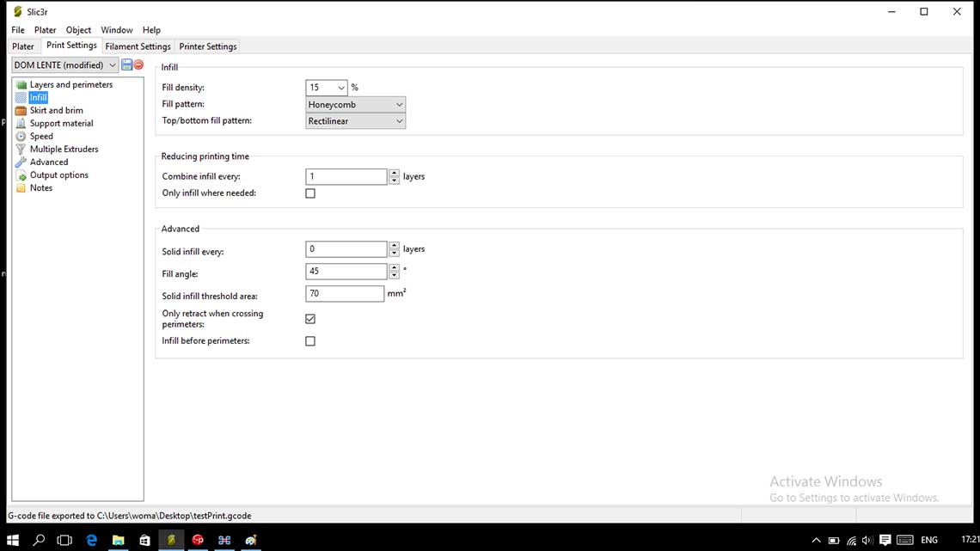This screenshot has height=551, width=980.
Task: Click the Layers and perimeters icon
Action: click(x=21, y=84)
